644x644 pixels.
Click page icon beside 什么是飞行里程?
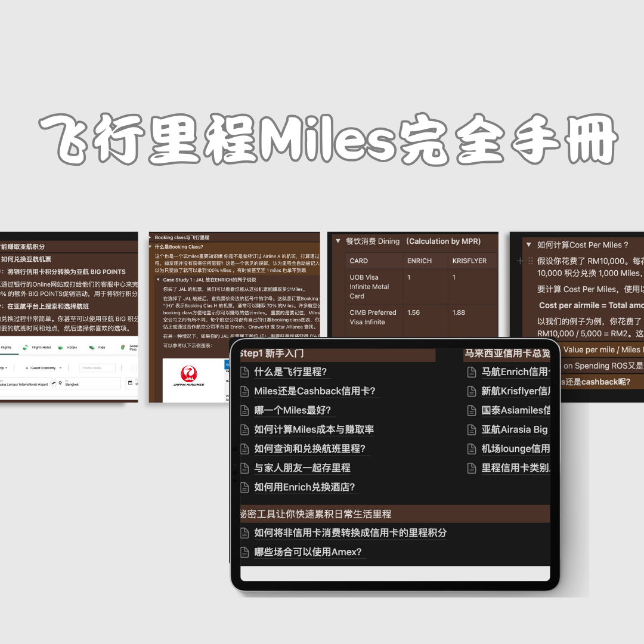244,372
